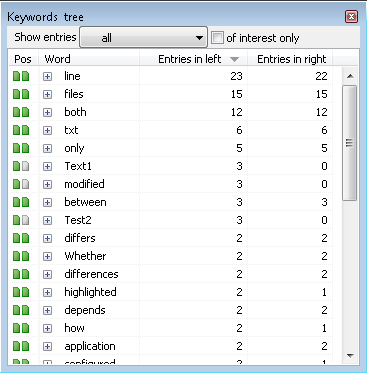Expand the 'differs' keyword node
The image size is (367, 373).
(48, 238)
